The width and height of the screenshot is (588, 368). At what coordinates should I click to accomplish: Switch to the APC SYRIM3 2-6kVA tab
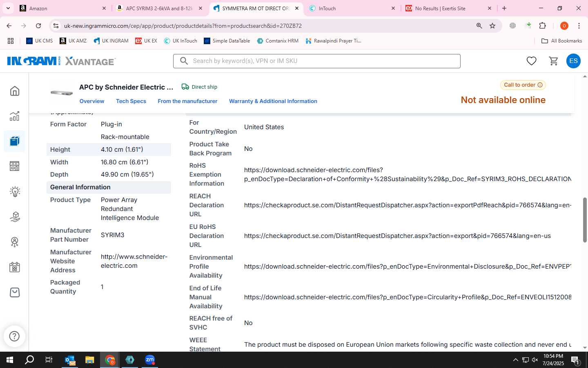(x=159, y=8)
